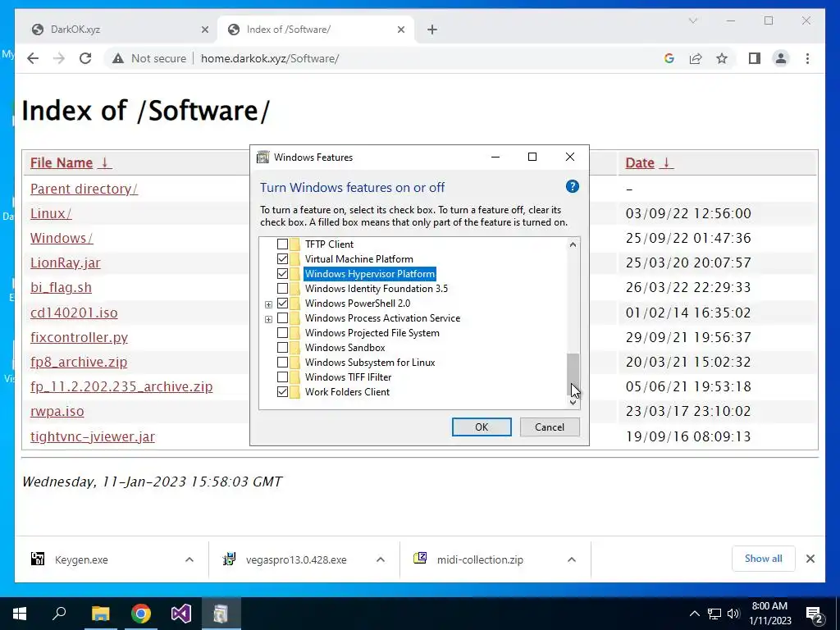The width and height of the screenshot is (840, 630).
Task: Click the Chrome forward arrow
Action: click(59, 58)
